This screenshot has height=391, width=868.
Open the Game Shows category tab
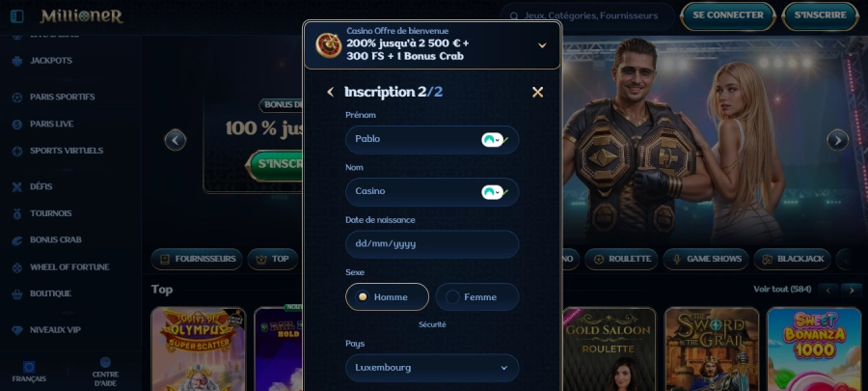pos(706,259)
